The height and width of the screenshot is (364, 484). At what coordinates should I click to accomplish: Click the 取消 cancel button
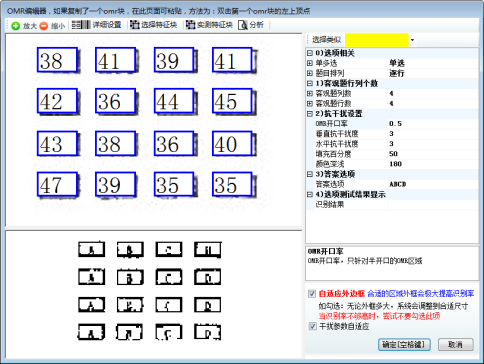456,345
